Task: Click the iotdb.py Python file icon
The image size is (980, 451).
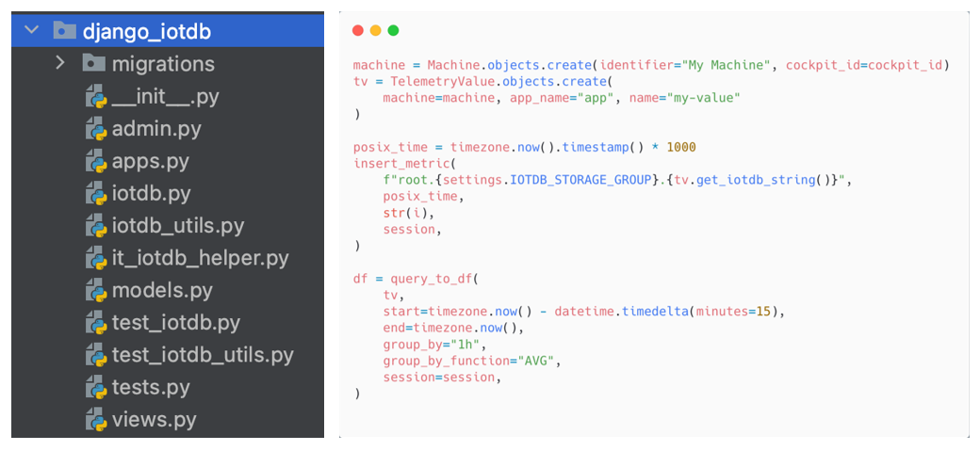Action: coord(95,193)
